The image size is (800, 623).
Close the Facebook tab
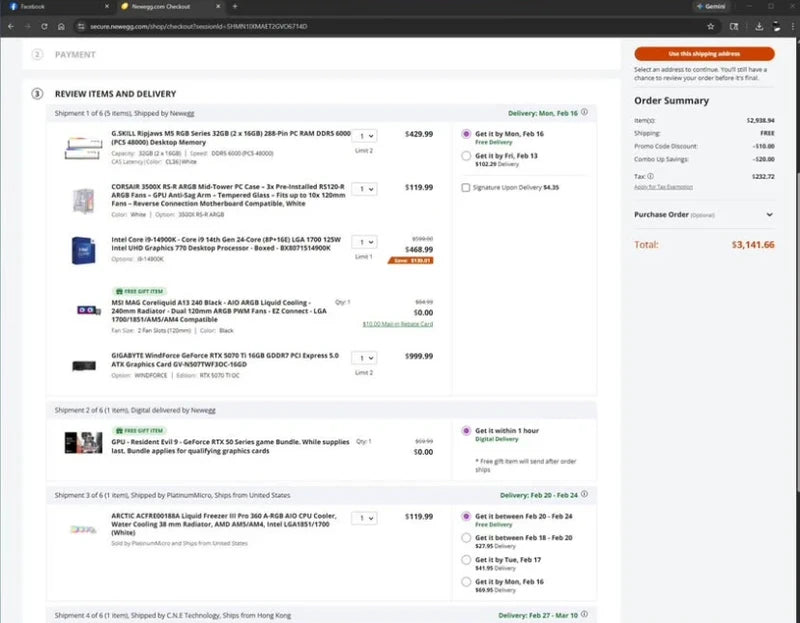(x=107, y=7)
